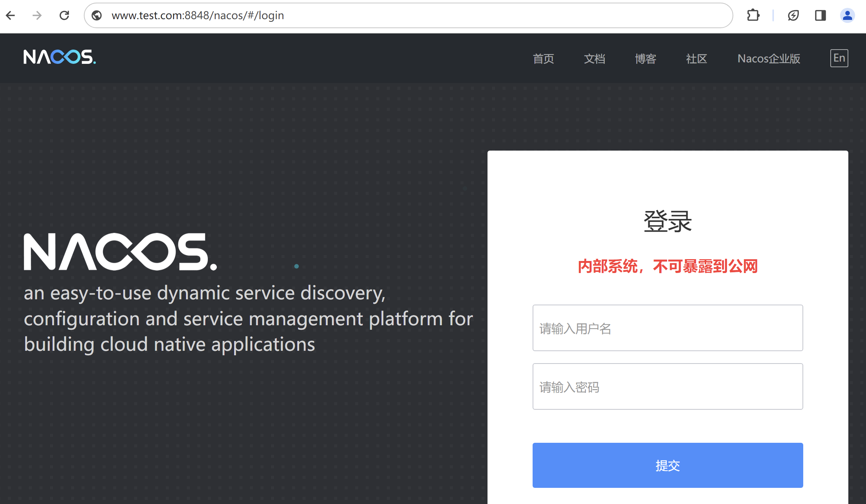Screen dimensions: 866x504
Task: Click the browser forward arrow
Action: pos(37,15)
